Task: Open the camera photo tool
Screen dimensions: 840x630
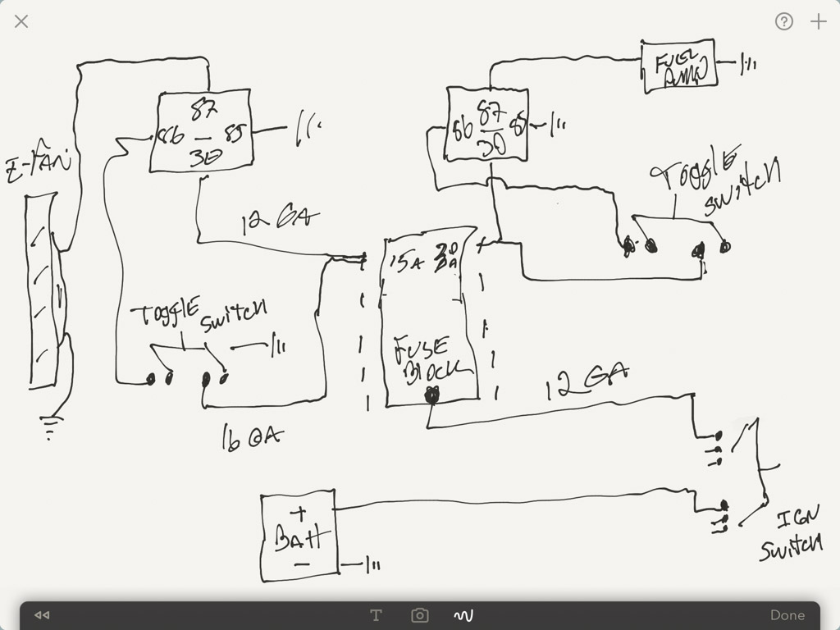Action: point(419,615)
